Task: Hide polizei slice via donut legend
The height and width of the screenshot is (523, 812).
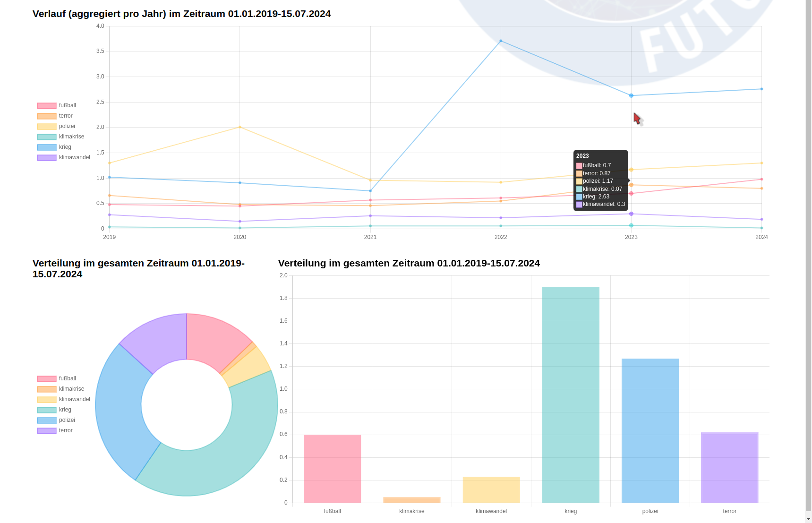Action: [56, 420]
